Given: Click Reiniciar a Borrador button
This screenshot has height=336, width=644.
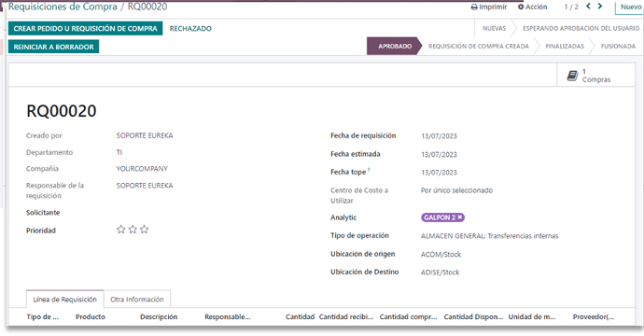Looking at the screenshot, I should coord(54,47).
